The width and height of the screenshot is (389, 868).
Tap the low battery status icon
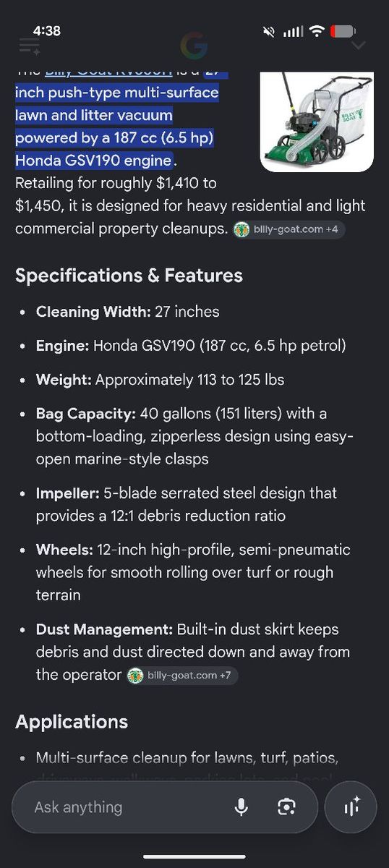(343, 31)
